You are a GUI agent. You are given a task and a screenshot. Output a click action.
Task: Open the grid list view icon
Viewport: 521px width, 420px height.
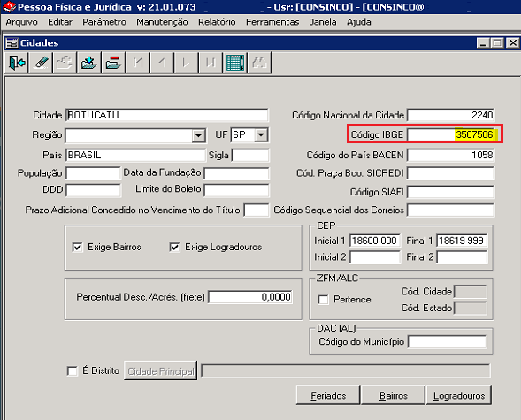[x=235, y=63]
